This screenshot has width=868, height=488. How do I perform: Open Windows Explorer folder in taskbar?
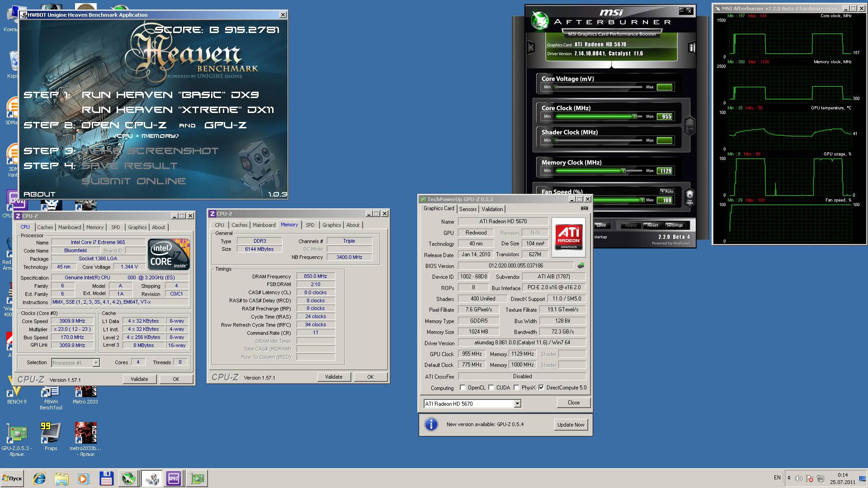(61, 479)
